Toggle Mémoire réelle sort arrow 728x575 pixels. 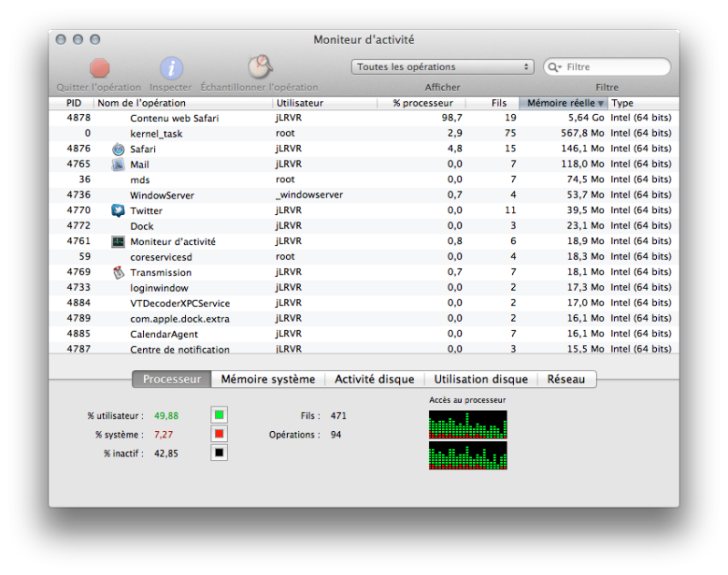click(x=600, y=103)
